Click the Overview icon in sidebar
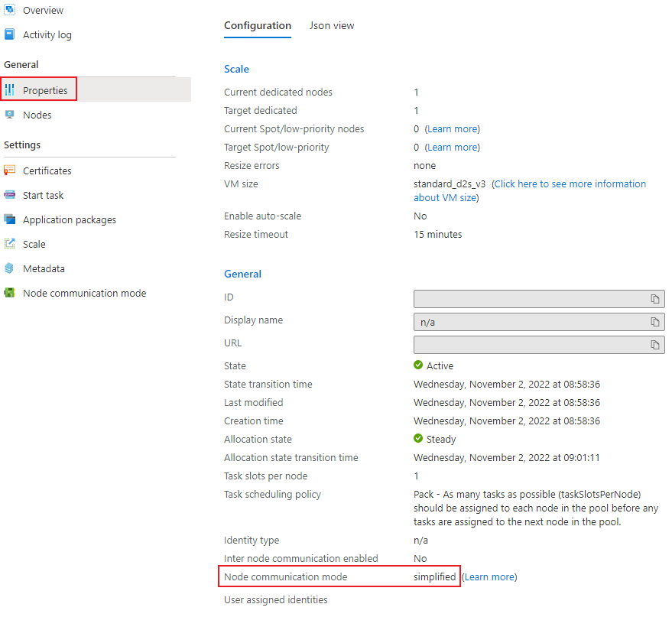Image resolution: width=672 pixels, height=617 pixels. coord(9,10)
